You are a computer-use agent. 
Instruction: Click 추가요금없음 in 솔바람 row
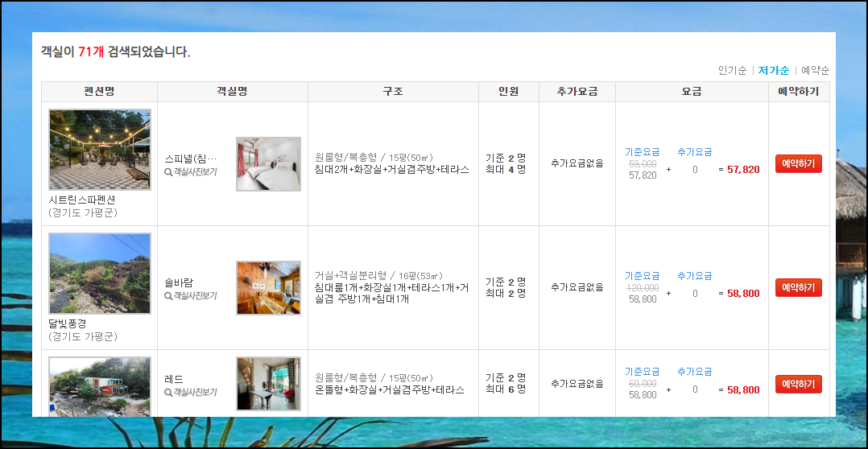point(577,287)
